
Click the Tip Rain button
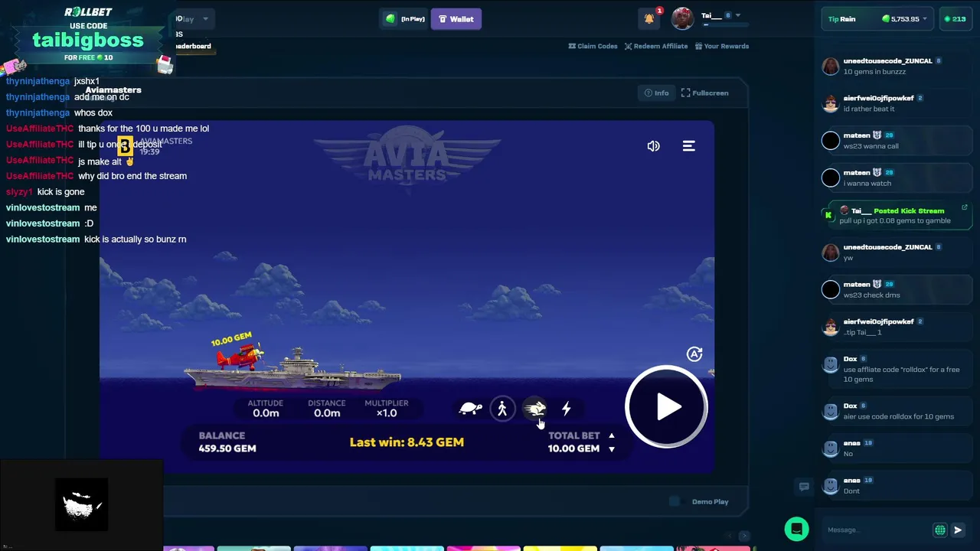click(x=842, y=19)
